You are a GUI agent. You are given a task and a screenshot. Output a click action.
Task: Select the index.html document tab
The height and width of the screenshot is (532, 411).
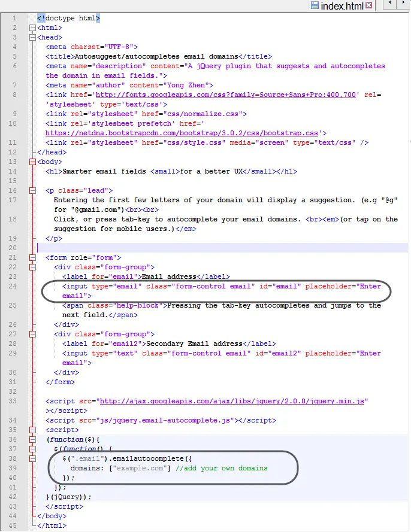(342, 6)
